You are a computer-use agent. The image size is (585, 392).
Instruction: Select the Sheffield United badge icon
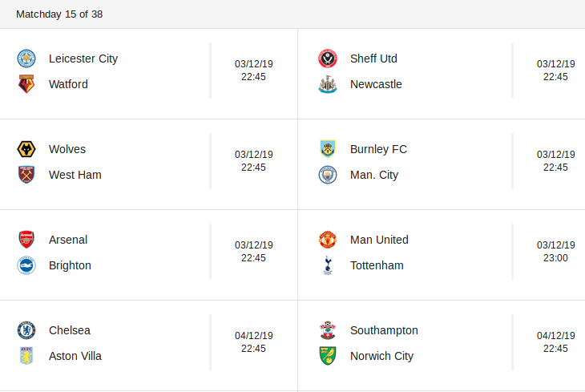(x=328, y=59)
